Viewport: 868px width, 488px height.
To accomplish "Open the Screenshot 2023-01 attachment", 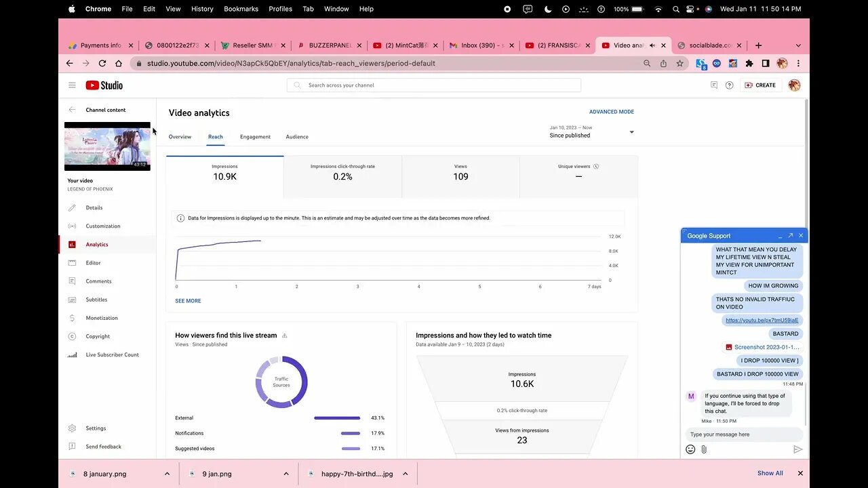I will [x=762, y=347].
